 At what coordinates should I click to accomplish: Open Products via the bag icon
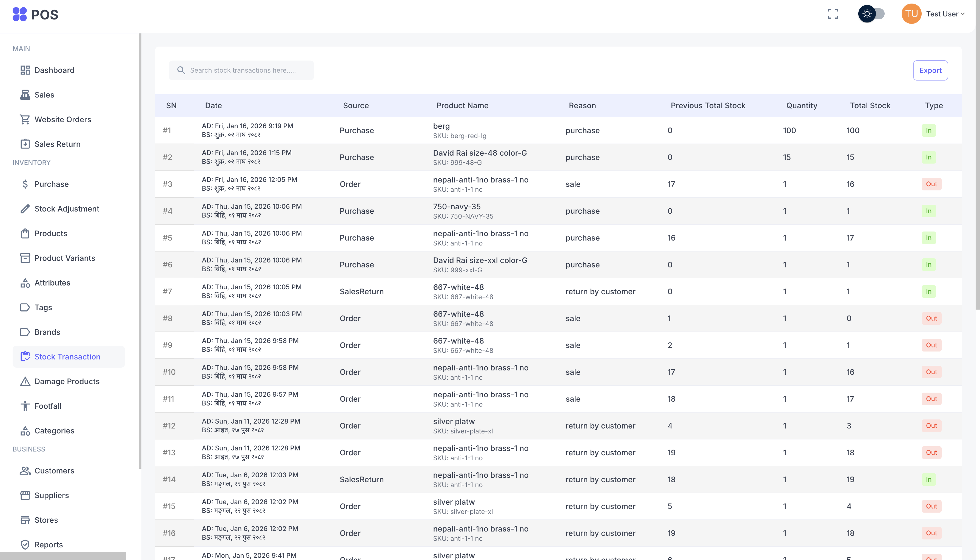point(25,233)
